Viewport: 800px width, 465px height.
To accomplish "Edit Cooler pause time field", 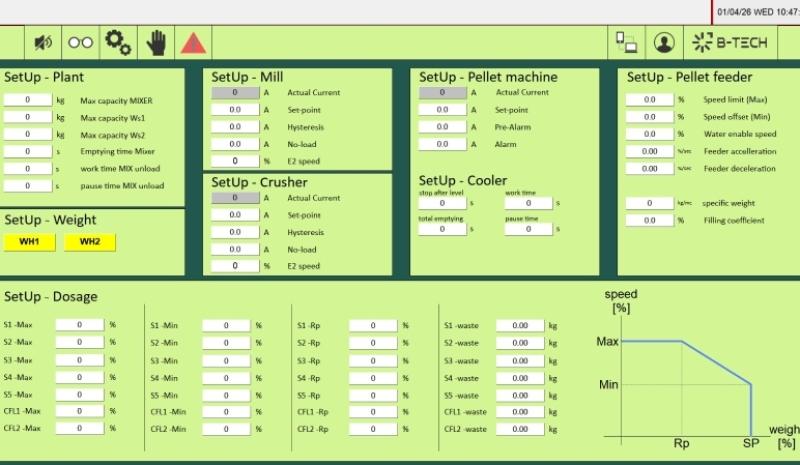I will click(529, 229).
